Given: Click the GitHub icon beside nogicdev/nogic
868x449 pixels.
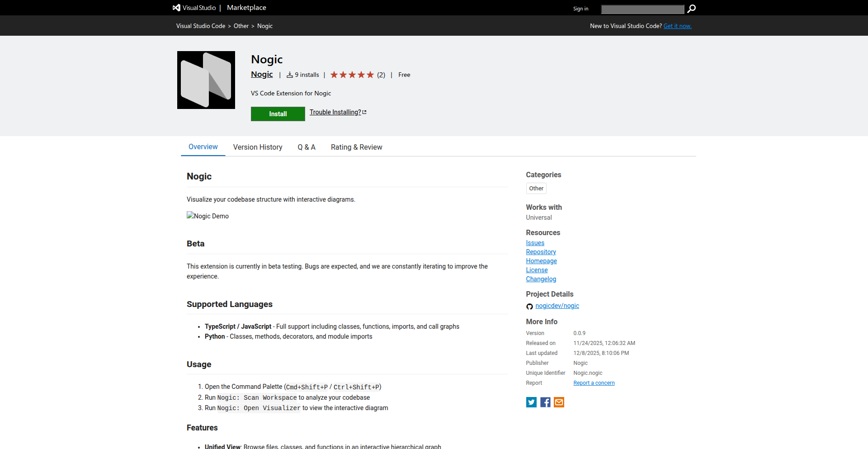Looking at the screenshot, I should [529, 307].
